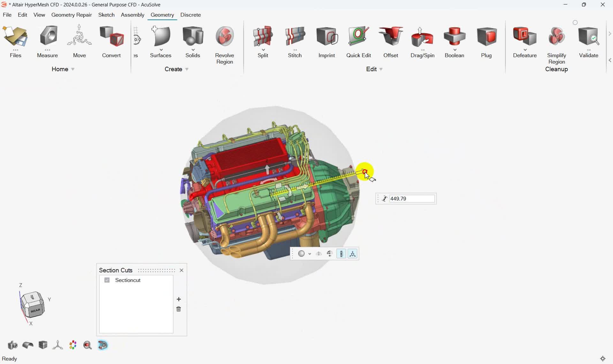Screen dimensions: 613x364
Task: Open the Assembly menu tab
Action: pyautogui.click(x=132, y=15)
